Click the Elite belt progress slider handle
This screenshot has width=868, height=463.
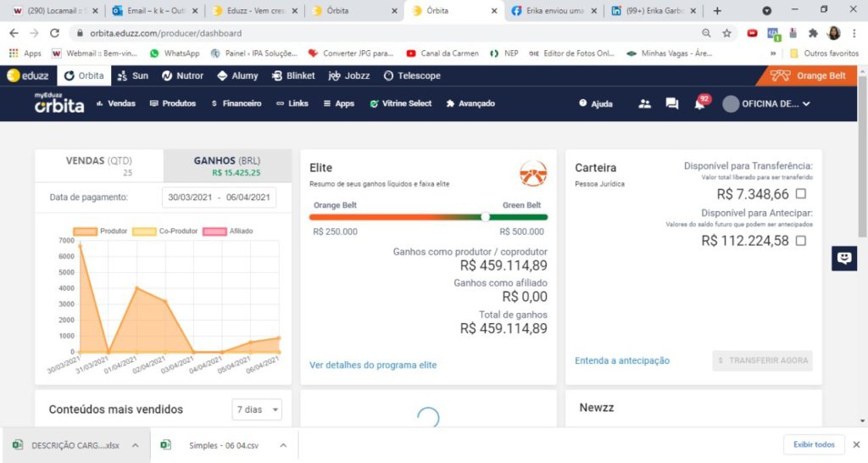pos(486,217)
